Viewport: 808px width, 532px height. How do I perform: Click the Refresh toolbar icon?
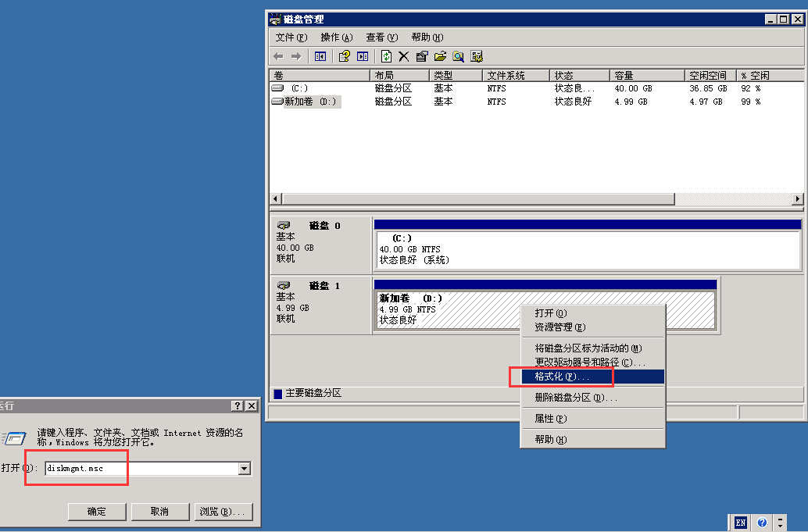386,56
